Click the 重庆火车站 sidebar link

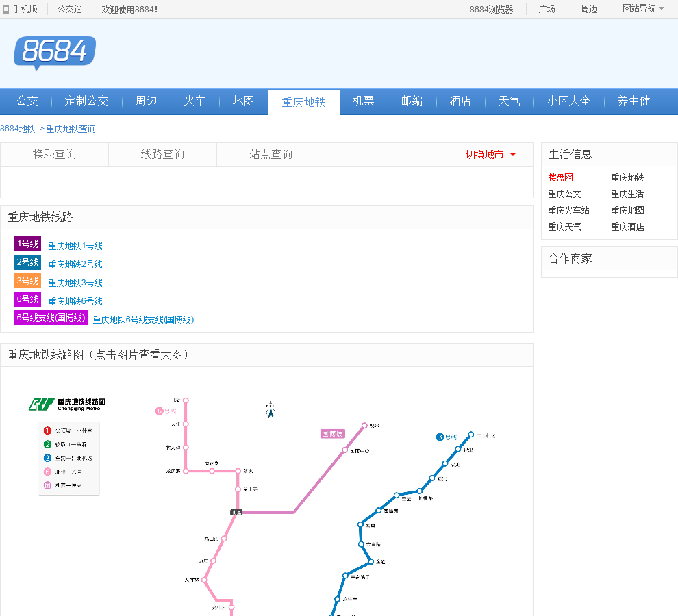point(568,211)
